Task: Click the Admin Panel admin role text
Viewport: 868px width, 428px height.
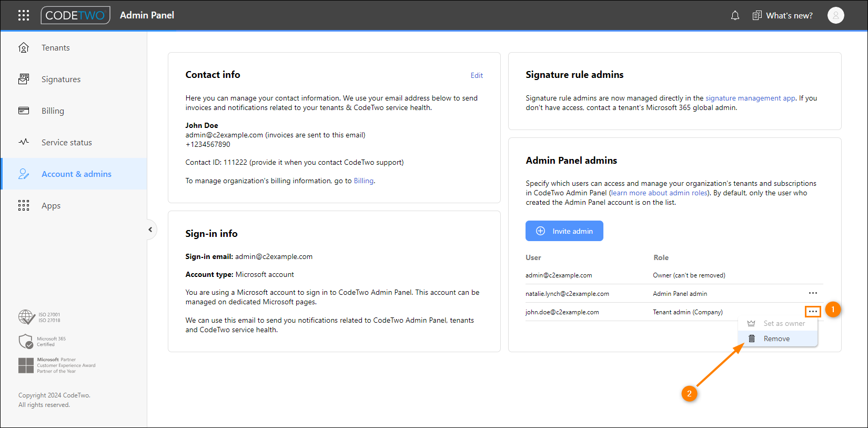Action: pos(680,294)
